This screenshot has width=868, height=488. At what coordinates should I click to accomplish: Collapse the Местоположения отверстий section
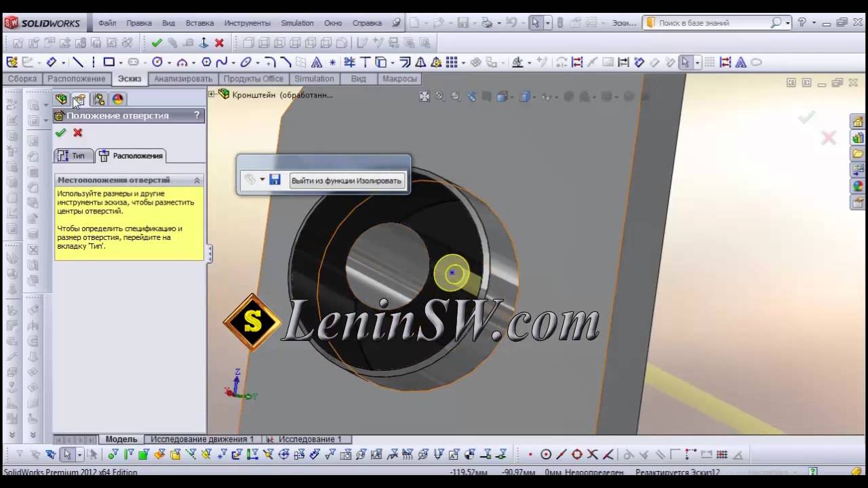(x=197, y=180)
